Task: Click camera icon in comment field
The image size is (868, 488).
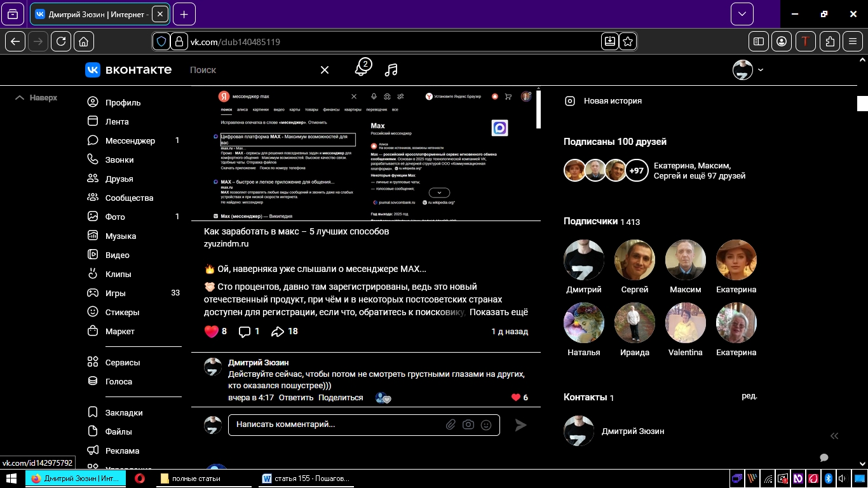Action: [x=468, y=424]
